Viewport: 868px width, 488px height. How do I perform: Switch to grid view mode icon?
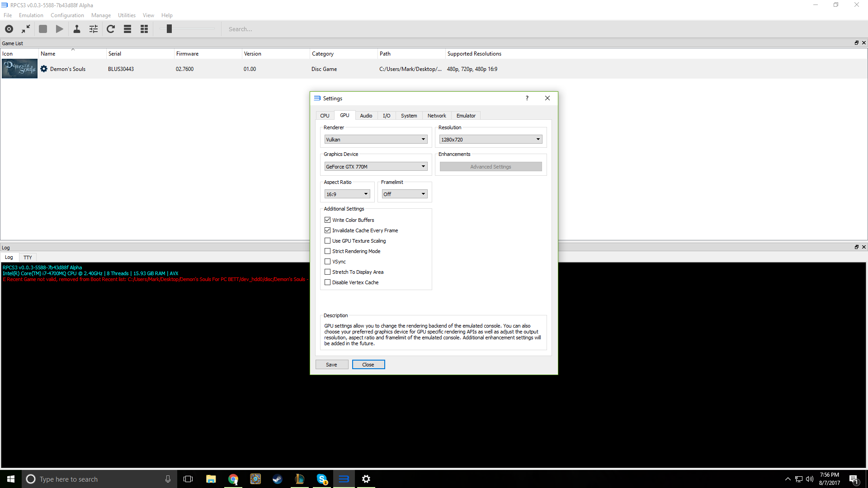pyautogui.click(x=144, y=29)
